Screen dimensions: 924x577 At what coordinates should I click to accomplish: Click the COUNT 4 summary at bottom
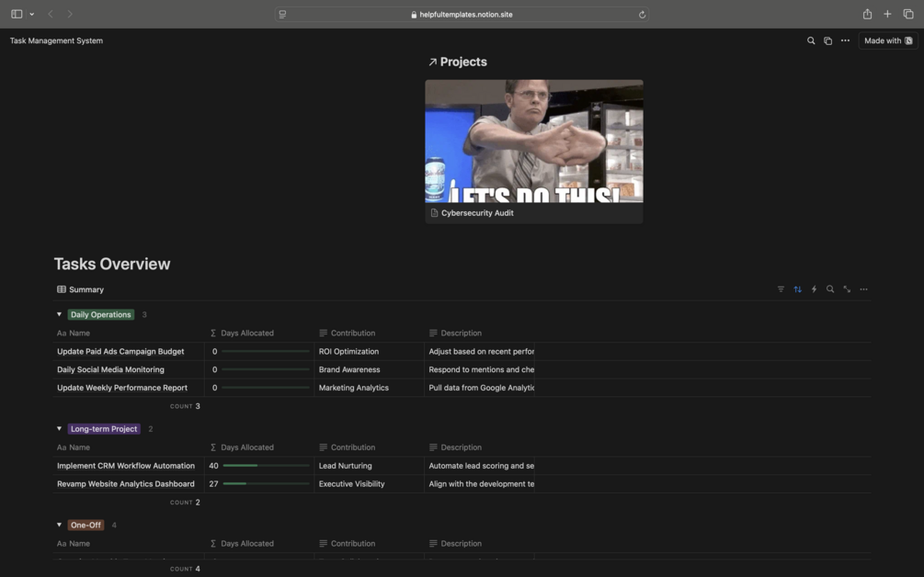(x=185, y=569)
